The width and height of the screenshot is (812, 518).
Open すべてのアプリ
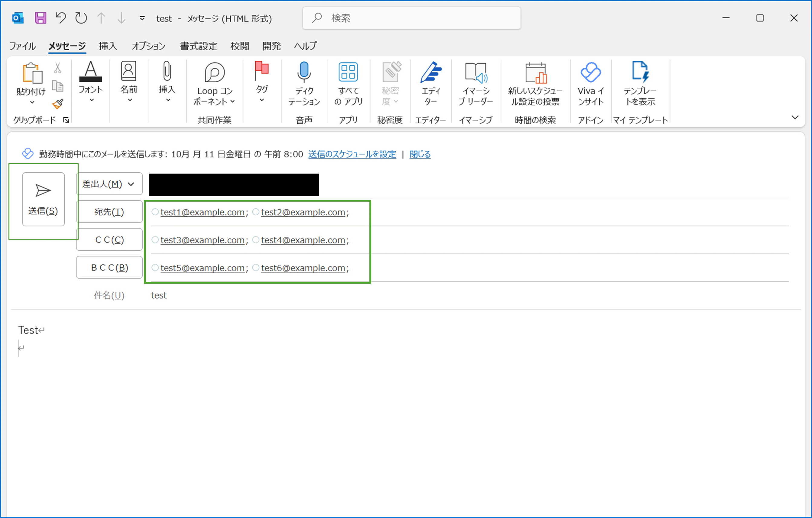coord(348,84)
